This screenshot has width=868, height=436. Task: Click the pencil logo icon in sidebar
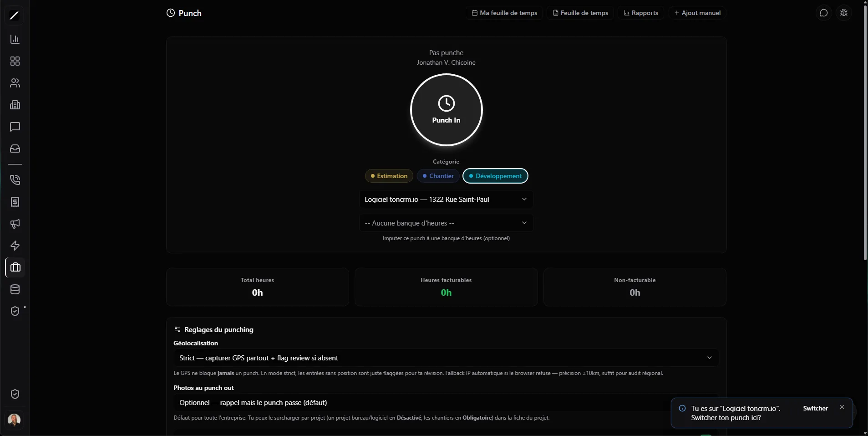click(x=15, y=16)
